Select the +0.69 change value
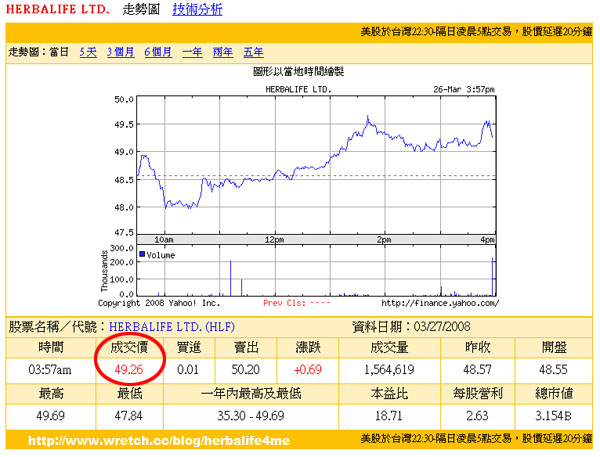Viewport: 600px width, 457px height. [x=308, y=369]
